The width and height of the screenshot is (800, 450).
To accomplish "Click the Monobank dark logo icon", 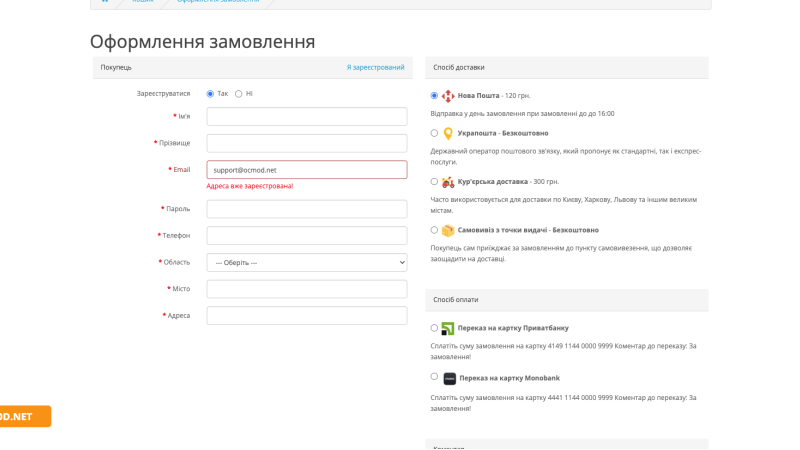I will click(449, 379).
